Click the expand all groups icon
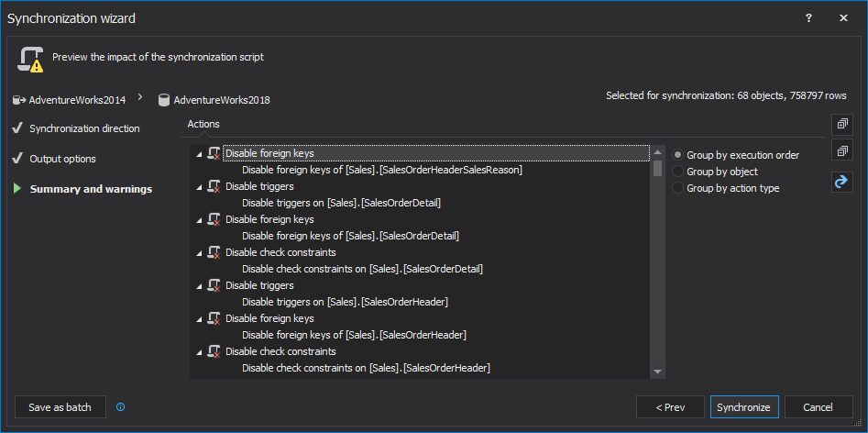The height and width of the screenshot is (433, 868). (841, 124)
